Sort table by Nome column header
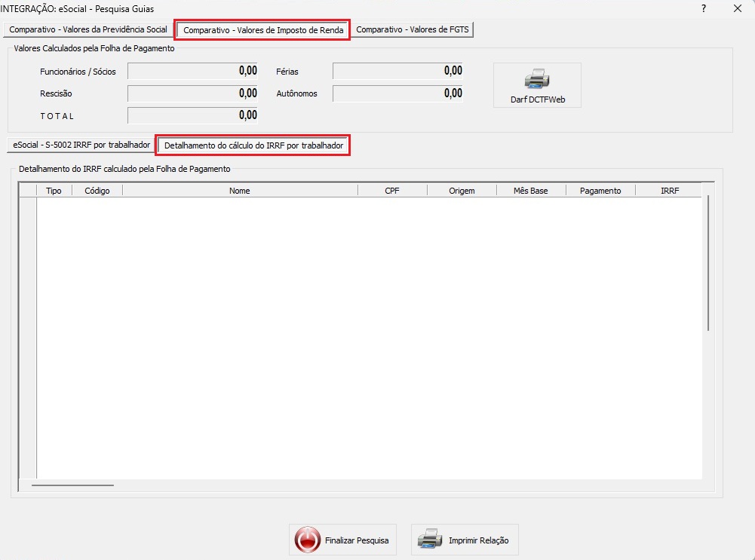 click(x=240, y=191)
